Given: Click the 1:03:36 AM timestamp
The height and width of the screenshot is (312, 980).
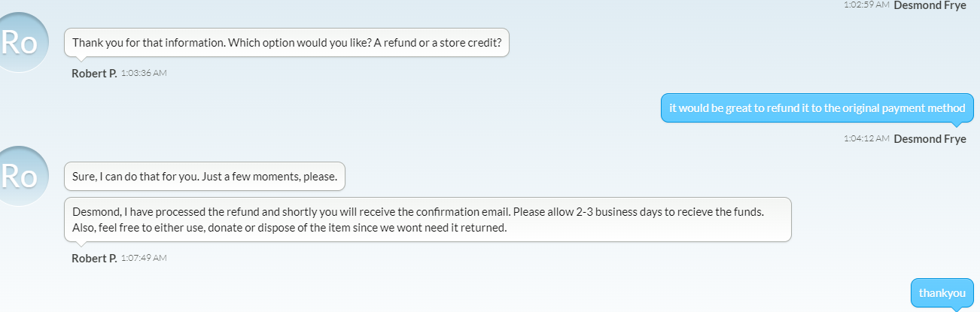Looking at the screenshot, I should [144, 74].
